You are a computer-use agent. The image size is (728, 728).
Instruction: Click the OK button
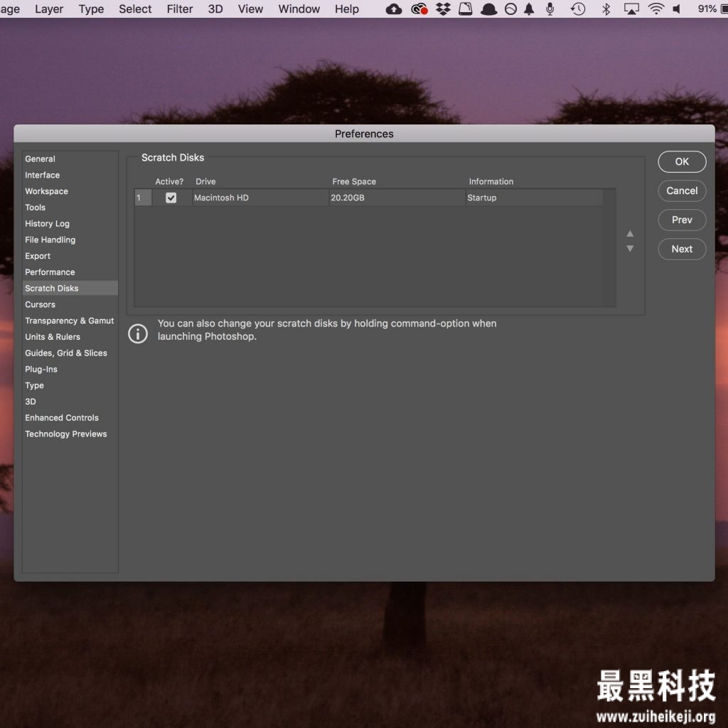click(x=682, y=161)
